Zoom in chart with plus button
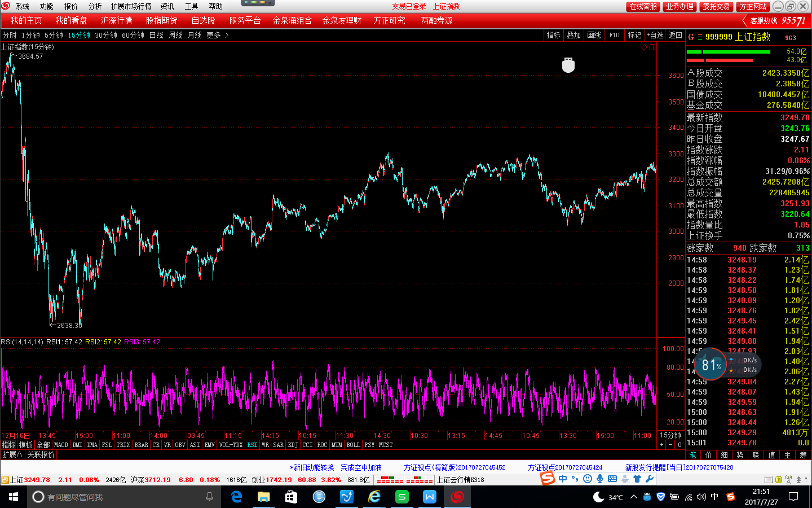 click(x=661, y=445)
